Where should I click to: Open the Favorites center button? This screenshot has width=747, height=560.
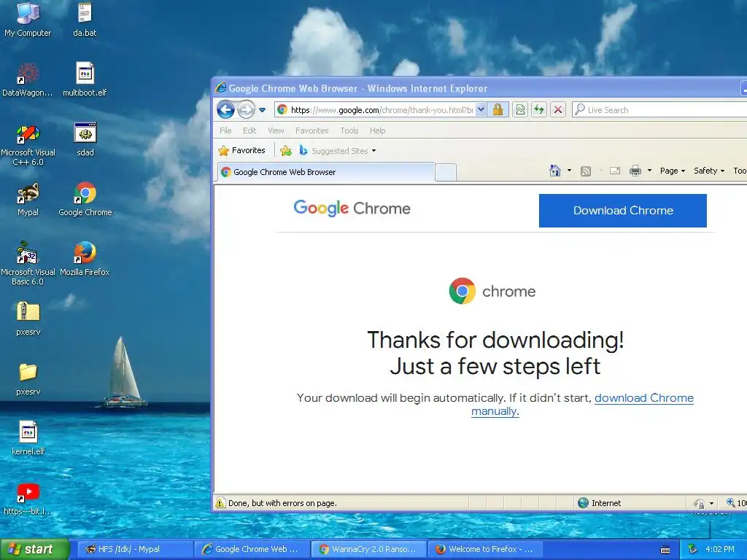242,150
